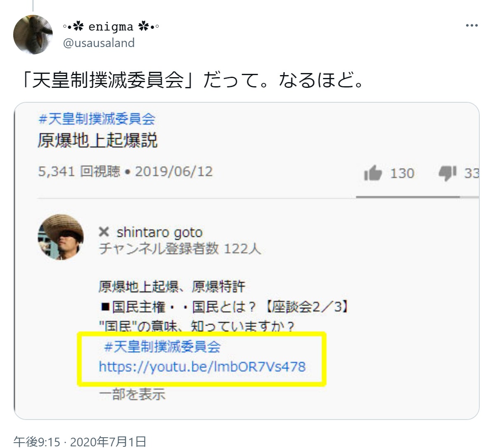
Task: Click the チャンネル登録者数 122人 subscriber text
Action: [x=180, y=249]
